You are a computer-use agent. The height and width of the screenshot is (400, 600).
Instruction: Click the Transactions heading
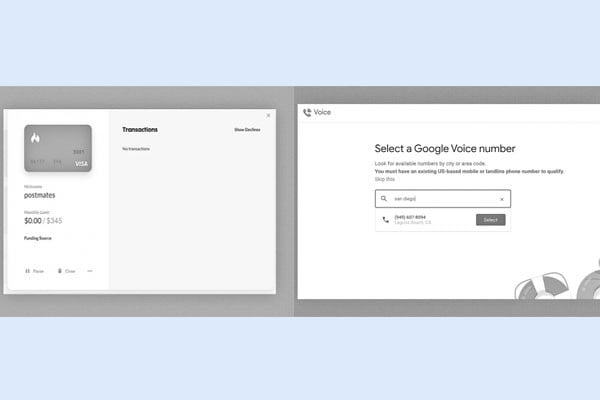coord(140,130)
